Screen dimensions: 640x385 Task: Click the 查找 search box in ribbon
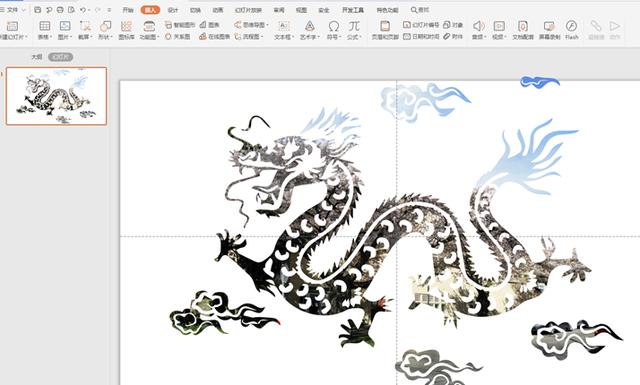(420, 10)
